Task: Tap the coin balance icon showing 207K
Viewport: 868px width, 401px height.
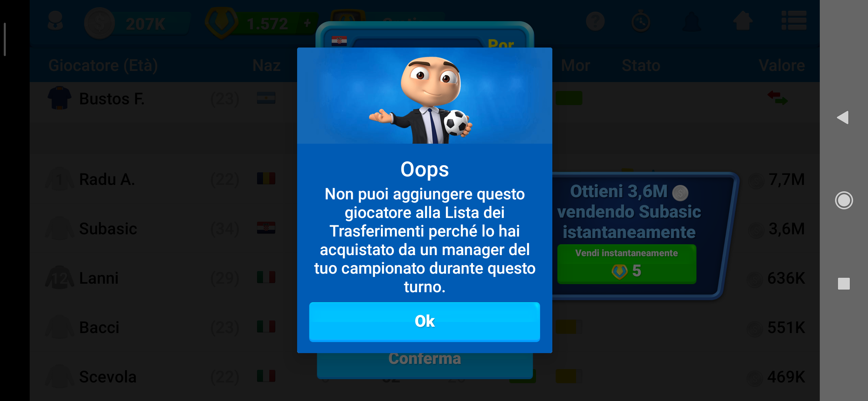Action: (99, 24)
